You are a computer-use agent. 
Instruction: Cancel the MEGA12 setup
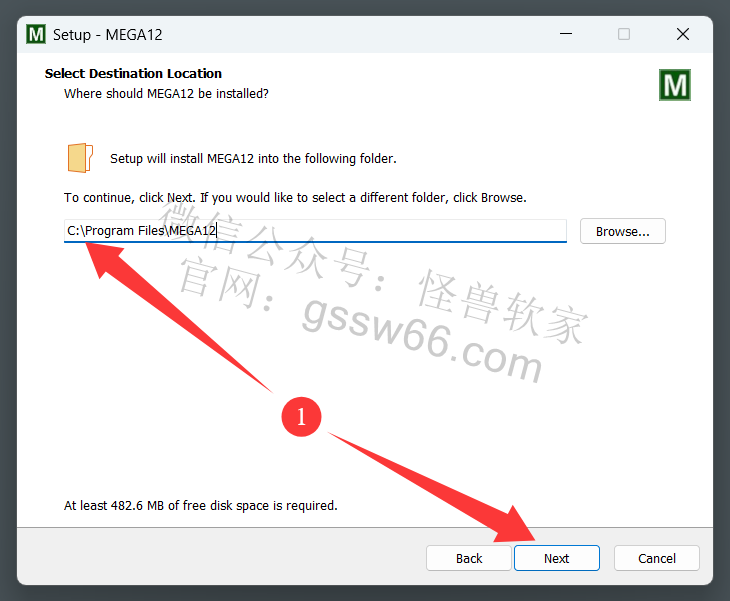[656, 558]
